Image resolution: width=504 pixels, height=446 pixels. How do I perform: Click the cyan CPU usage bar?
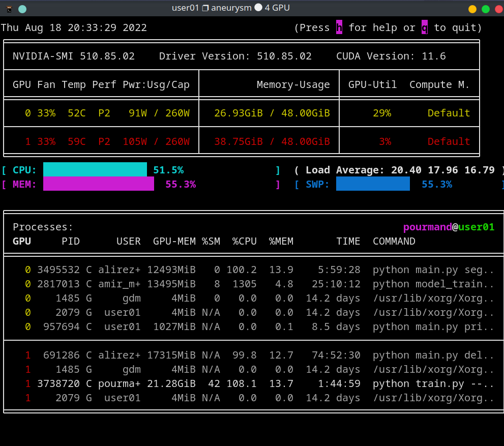pos(95,170)
